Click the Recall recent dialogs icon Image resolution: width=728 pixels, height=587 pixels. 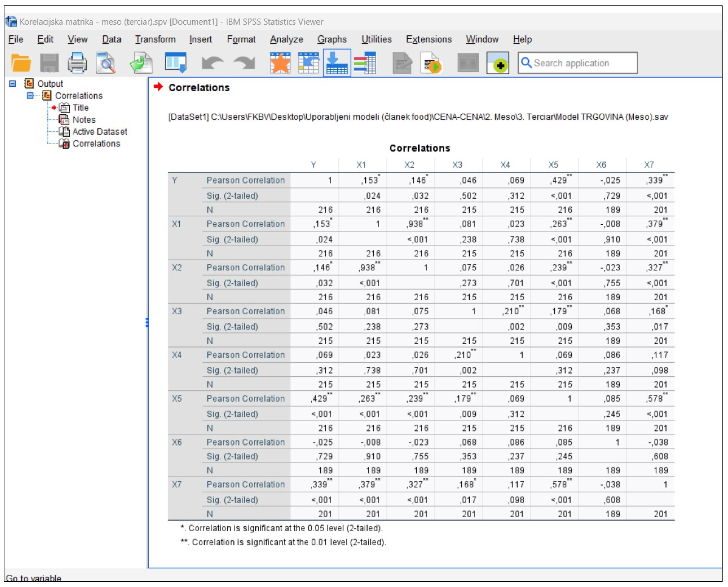click(x=176, y=63)
